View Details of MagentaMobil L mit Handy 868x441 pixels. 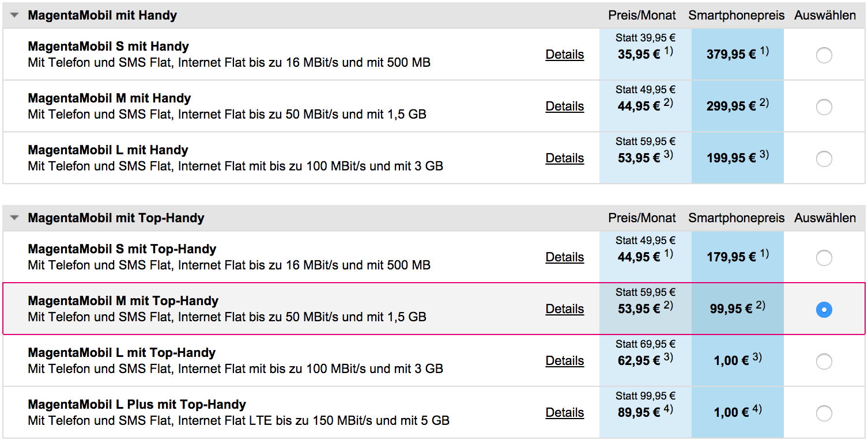pyautogui.click(x=565, y=158)
